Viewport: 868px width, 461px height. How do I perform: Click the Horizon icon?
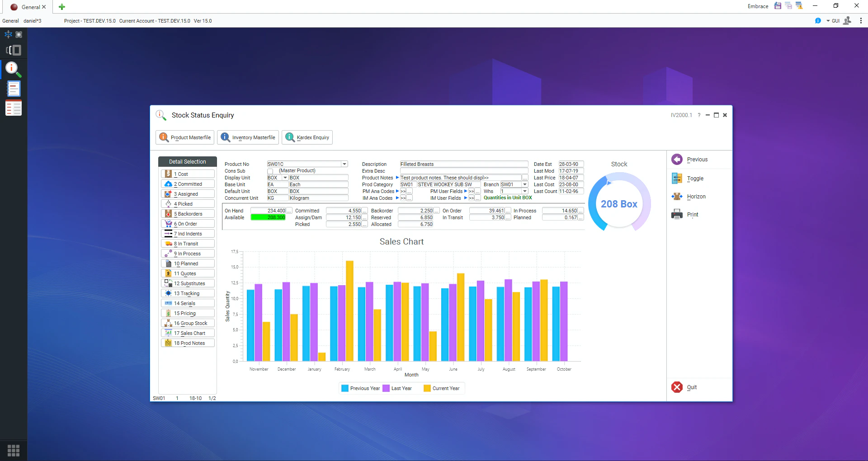tap(677, 197)
